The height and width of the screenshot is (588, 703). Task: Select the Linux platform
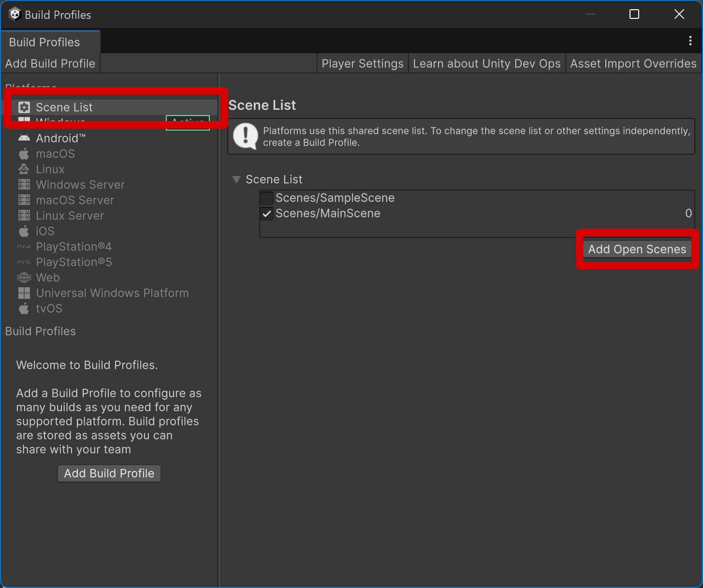(110, 169)
